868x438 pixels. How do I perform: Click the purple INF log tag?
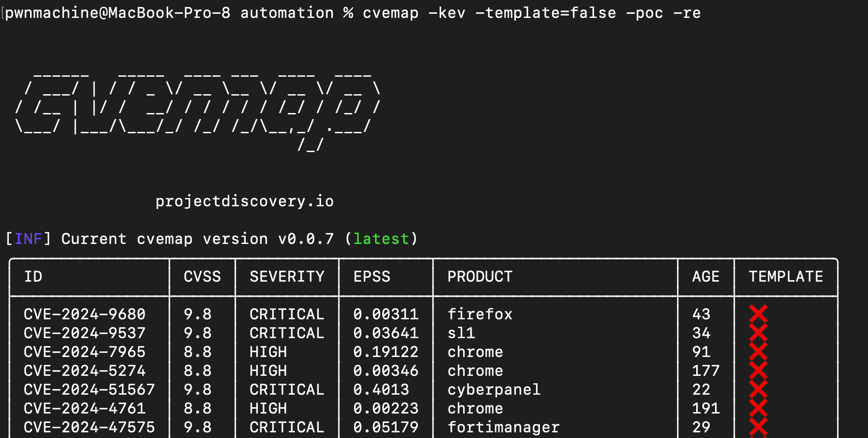(28, 239)
